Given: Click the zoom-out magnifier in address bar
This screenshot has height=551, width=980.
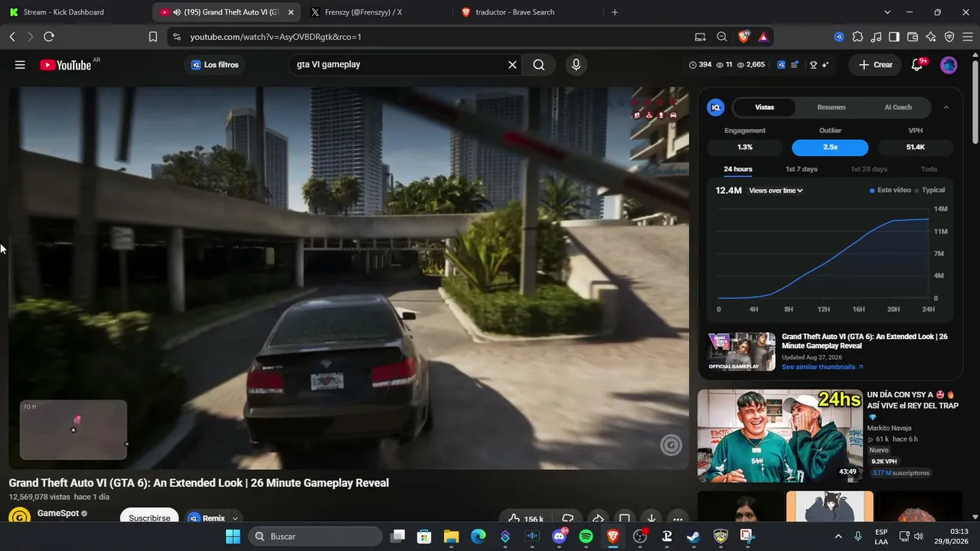Looking at the screenshot, I should tap(722, 37).
